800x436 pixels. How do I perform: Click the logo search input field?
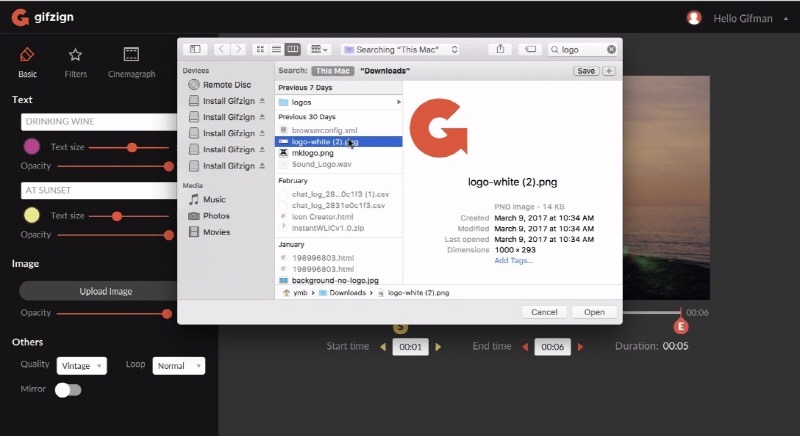[580, 49]
